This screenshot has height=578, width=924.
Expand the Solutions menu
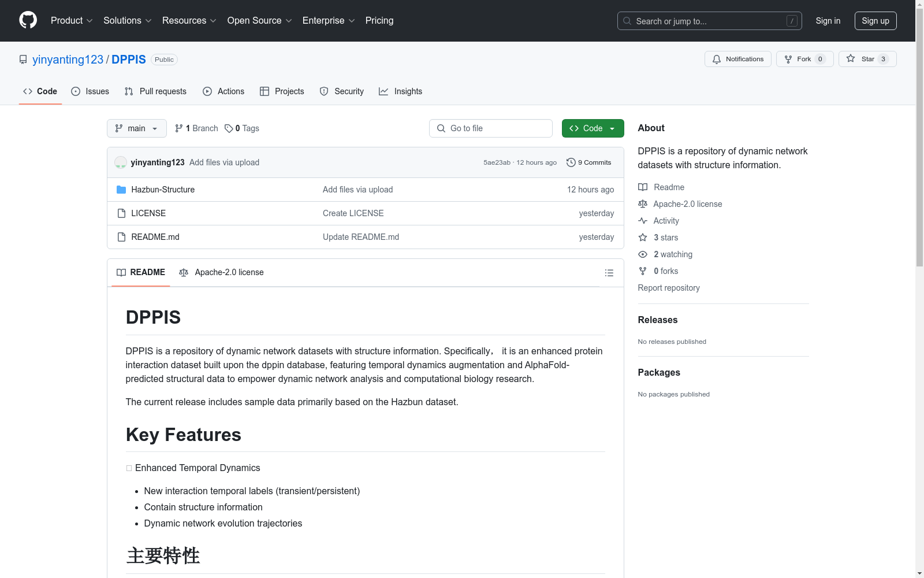127,20
